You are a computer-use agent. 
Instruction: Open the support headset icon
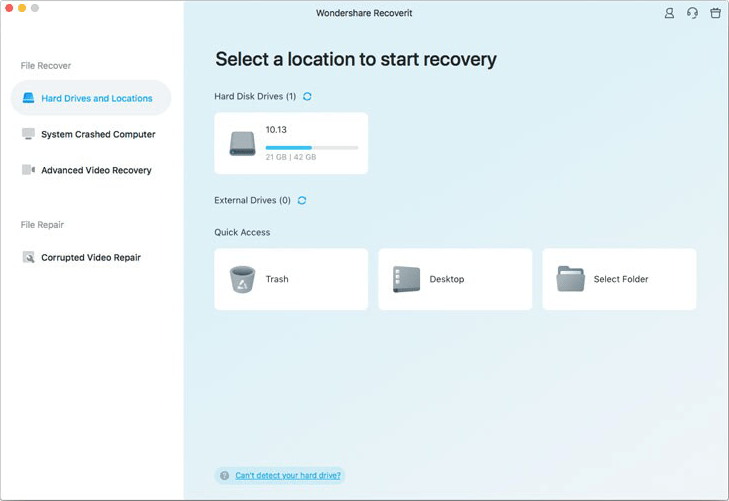(x=692, y=13)
